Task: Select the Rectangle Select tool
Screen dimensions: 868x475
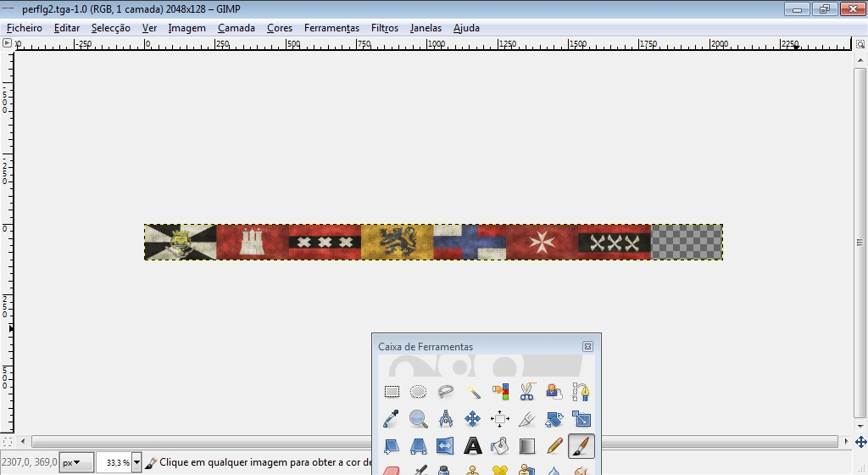Action: [x=392, y=392]
